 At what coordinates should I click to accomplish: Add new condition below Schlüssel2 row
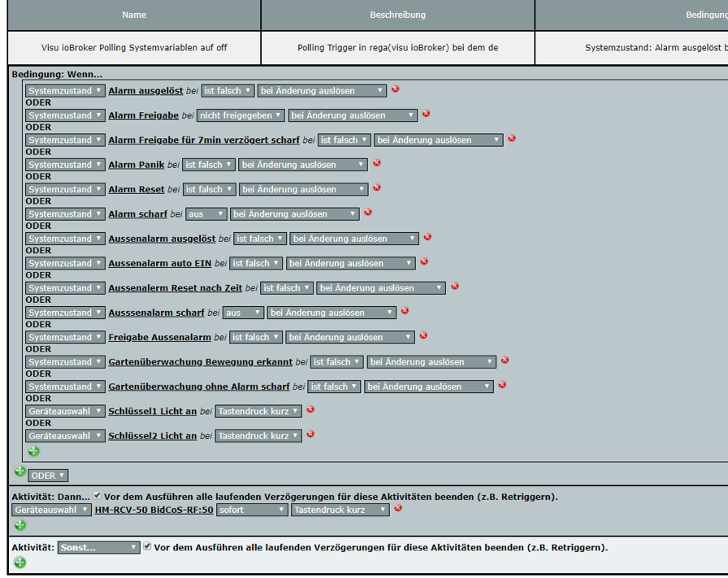point(33,451)
